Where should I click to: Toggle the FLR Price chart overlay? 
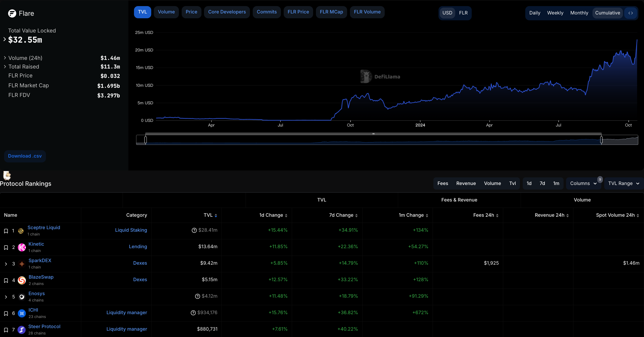pyautogui.click(x=298, y=12)
